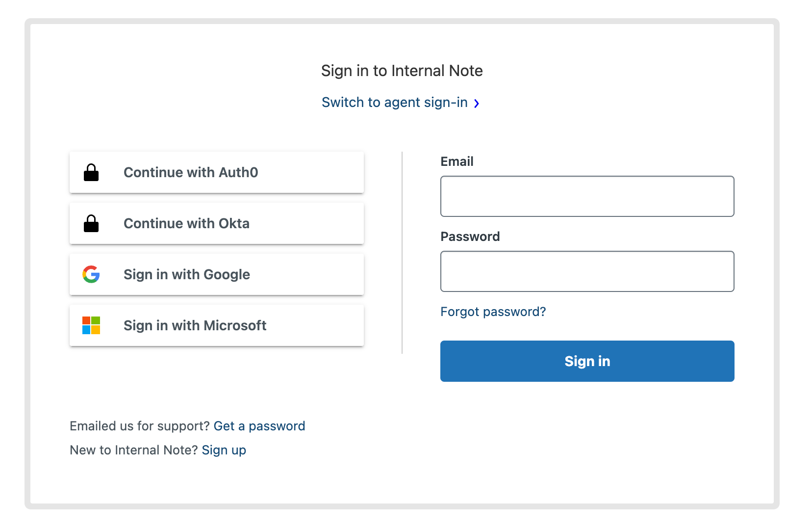
Task: Focus the Password input field
Action: [587, 271]
